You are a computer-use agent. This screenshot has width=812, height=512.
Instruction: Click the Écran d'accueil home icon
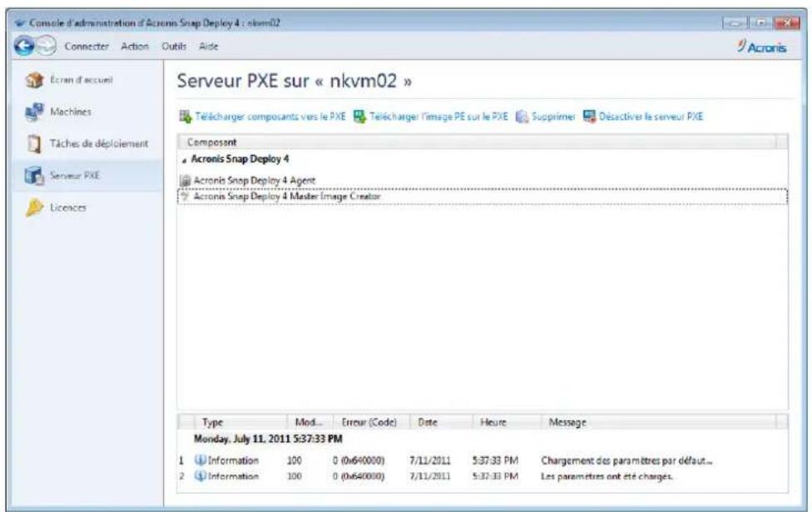[x=35, y=80]
